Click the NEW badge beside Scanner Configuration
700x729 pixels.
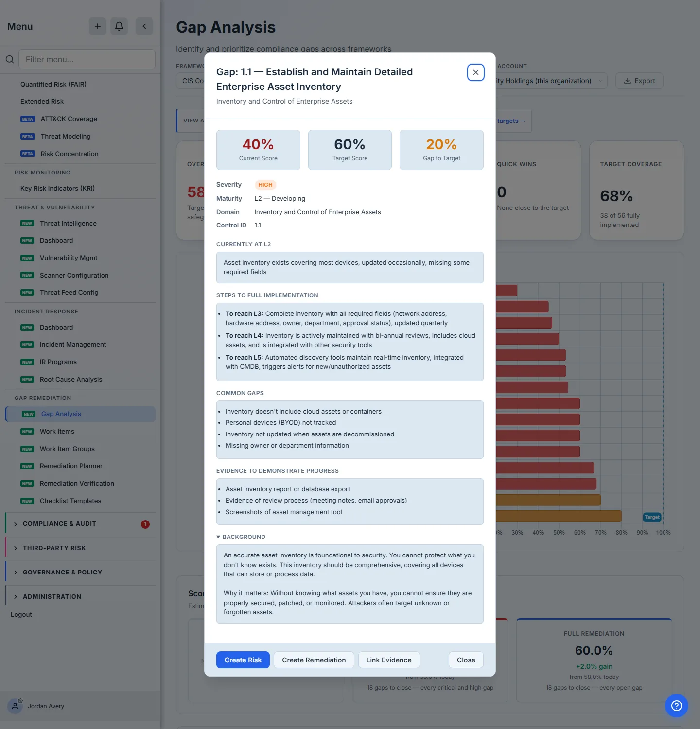click(x=27, y=276)
